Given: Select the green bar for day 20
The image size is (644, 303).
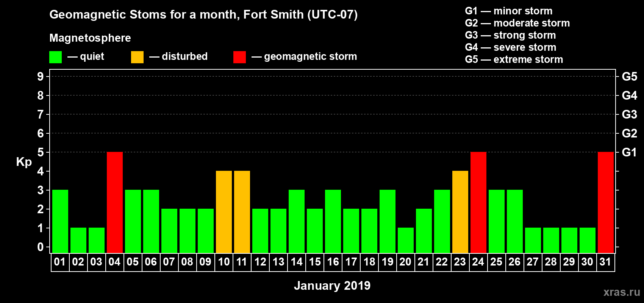Looking at the screenshot, I should point(406,240).
